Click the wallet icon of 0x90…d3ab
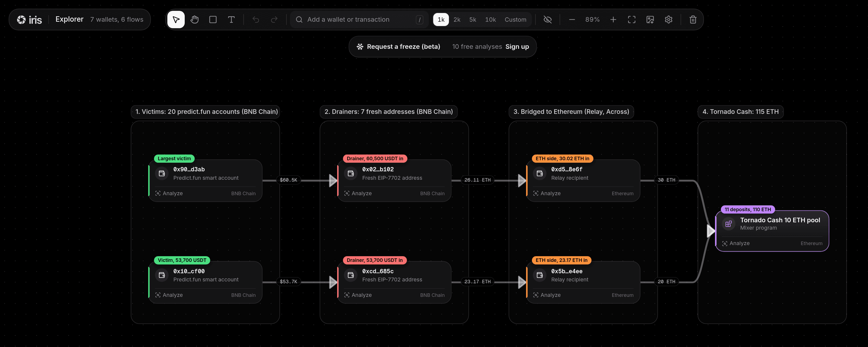 (162, 173)
